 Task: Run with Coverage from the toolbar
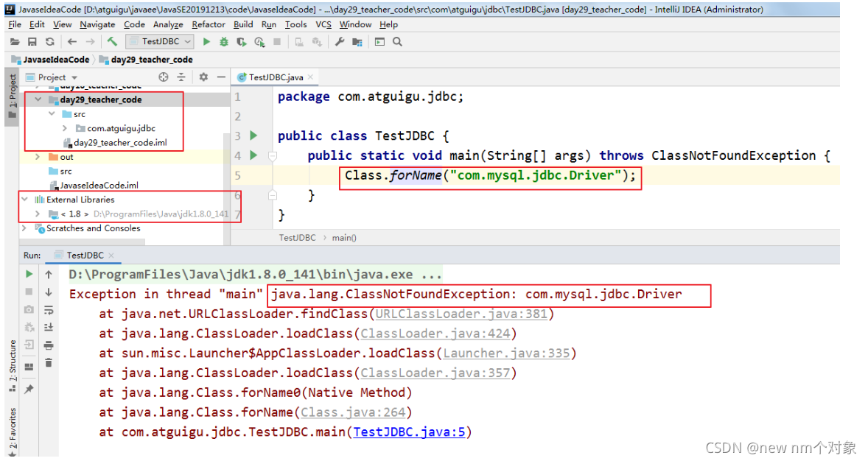pos(242,41)
